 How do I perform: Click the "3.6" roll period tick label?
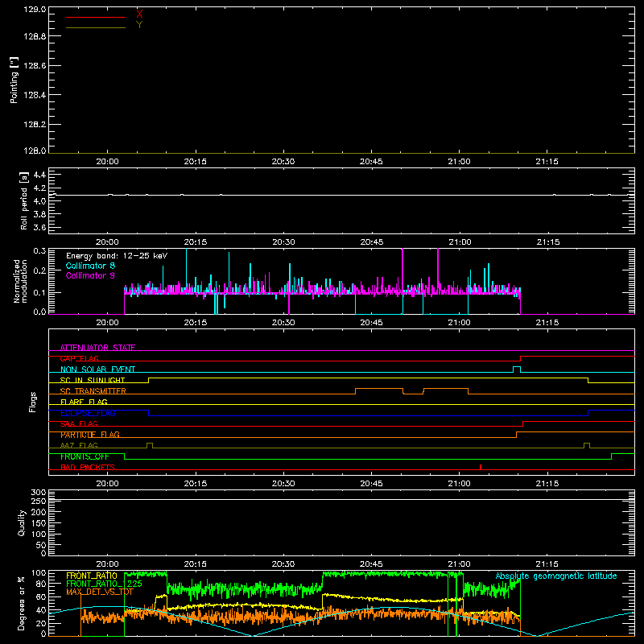pyautogui.click(x=39, y=227)
